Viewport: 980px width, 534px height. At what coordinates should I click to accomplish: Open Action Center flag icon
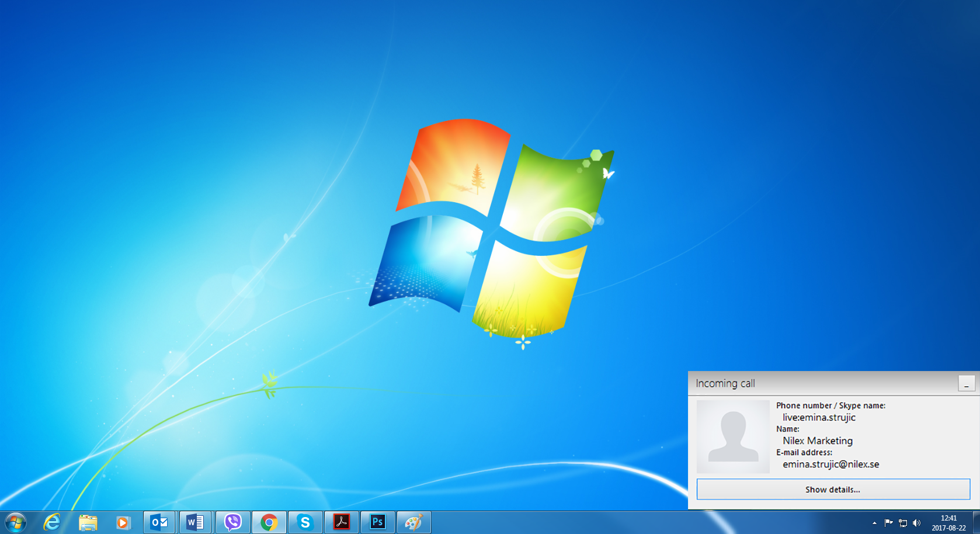click(x=888, y=523)
